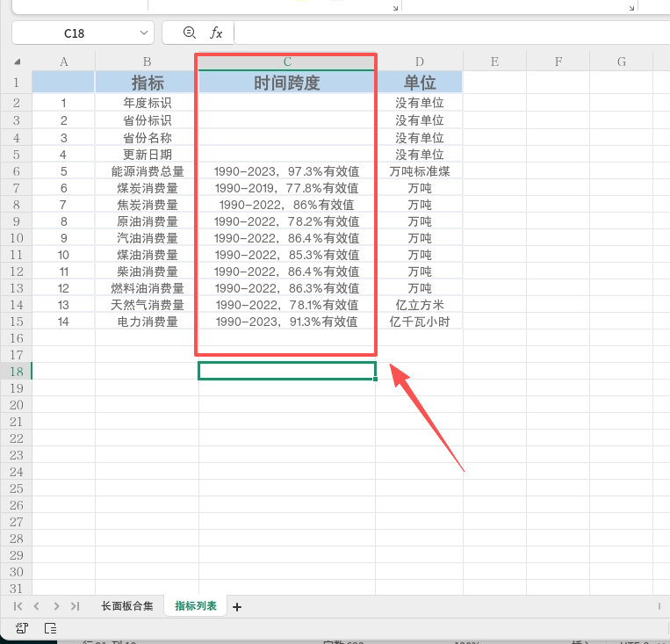Click cell 1990-2022，86%有效值
This screenshot has height=644, width=670.
click(x=287, y=205)
